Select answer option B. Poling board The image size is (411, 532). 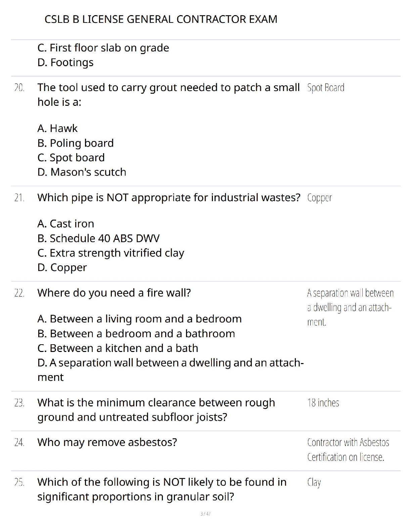[x=76, y=143]
